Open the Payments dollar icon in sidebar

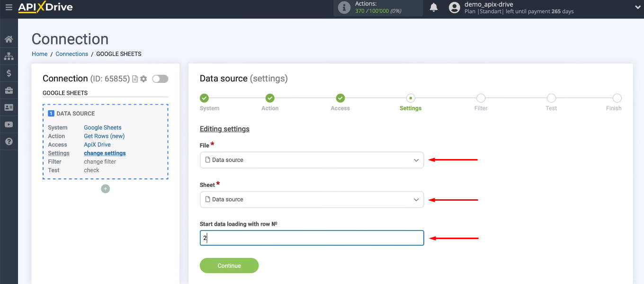click(9, 73)
